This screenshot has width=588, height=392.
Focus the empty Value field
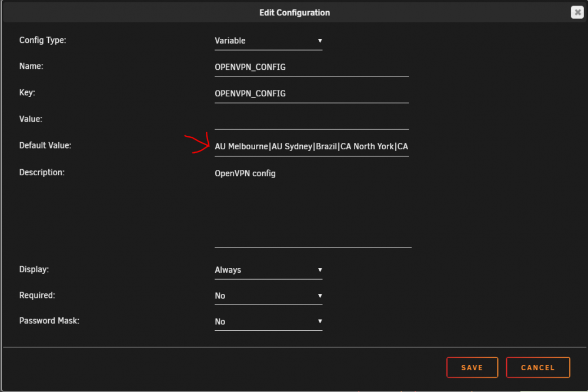tap(312, 120)
